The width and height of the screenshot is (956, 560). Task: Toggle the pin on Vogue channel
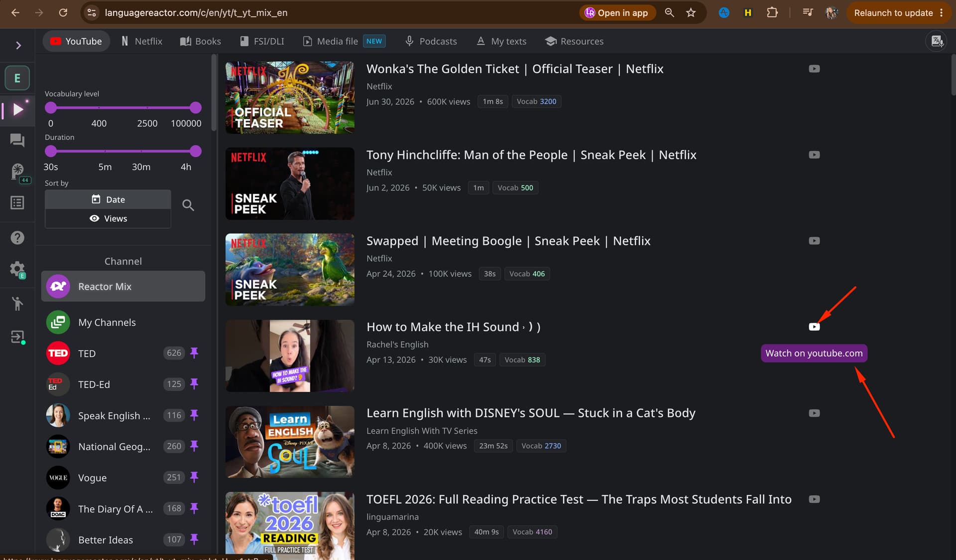coord(194,477)
